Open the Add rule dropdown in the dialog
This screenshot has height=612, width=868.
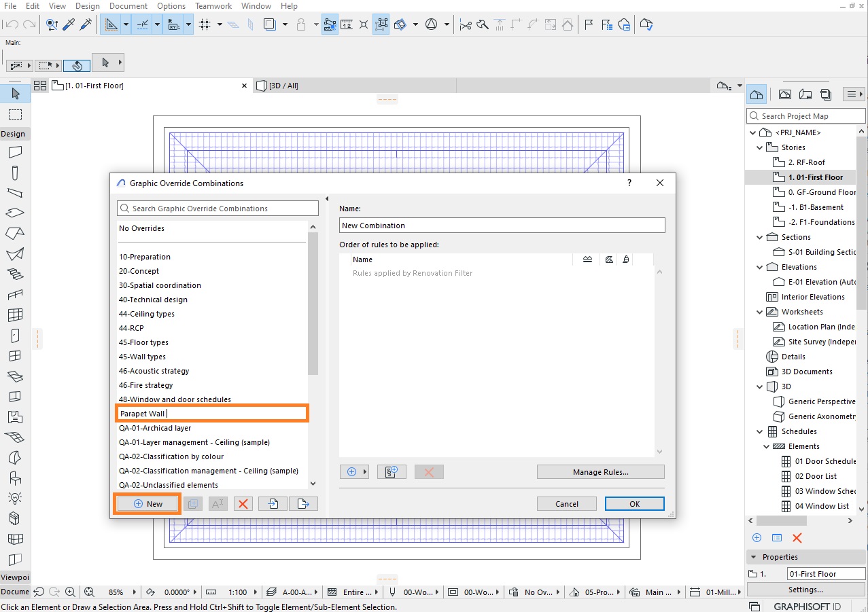tap(354, 472)
